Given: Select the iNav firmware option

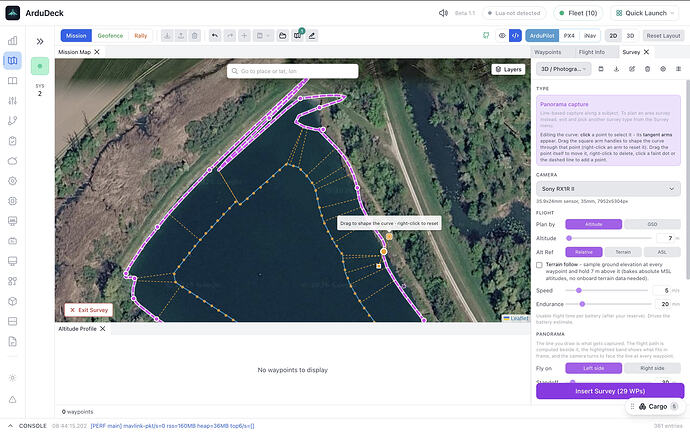Looking at the screenshot, I should point(590,36).
